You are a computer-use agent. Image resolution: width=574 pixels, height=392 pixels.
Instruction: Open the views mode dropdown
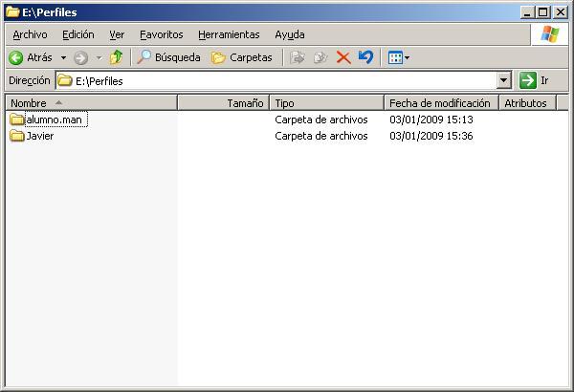pos(399,57)
